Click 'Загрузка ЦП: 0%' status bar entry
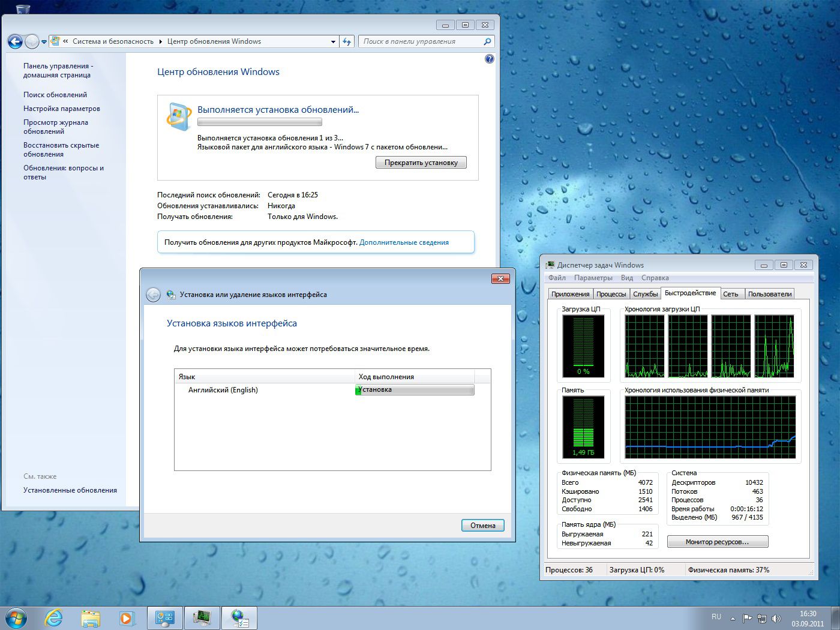The height and width of the screenshot is (630, 840). click(x=637, y=570)
